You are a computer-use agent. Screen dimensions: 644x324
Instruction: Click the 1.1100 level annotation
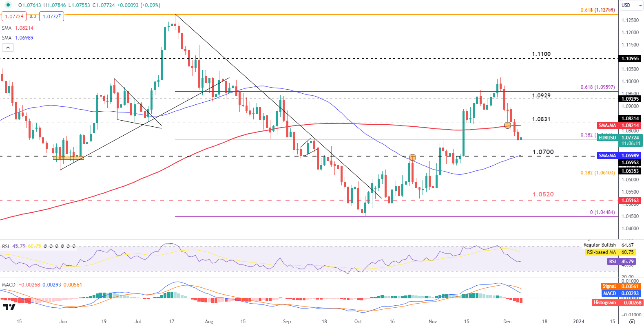tap(541, 54)
